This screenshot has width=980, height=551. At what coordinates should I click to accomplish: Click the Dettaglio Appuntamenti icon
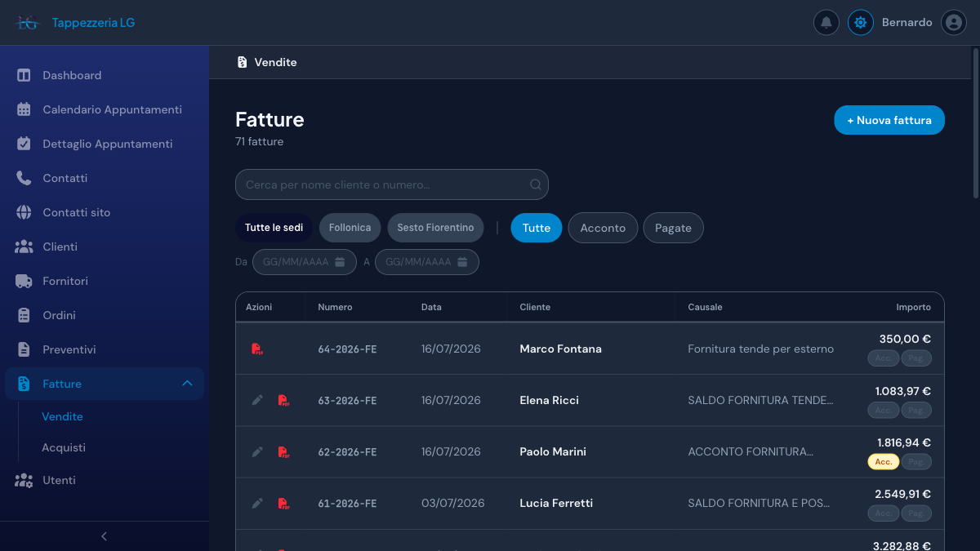24,144
